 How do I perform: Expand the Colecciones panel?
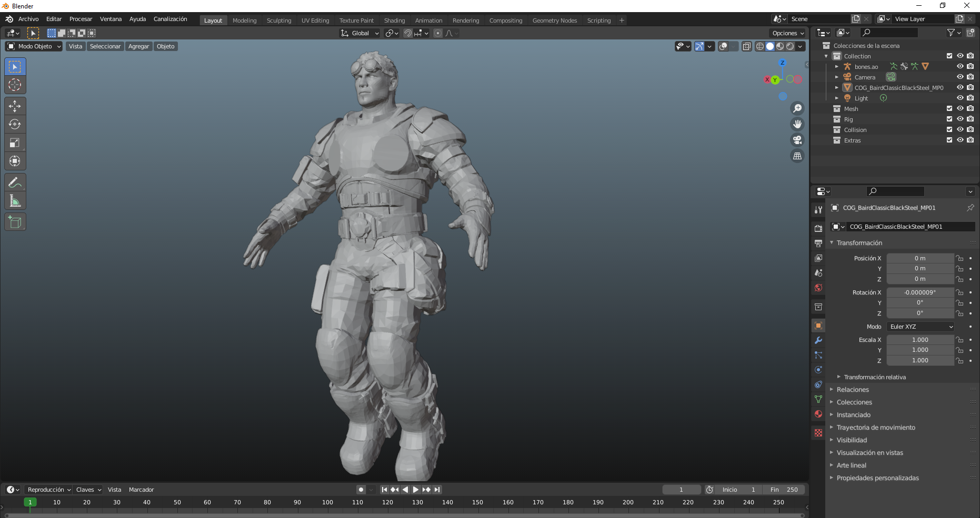coord(854,402)
